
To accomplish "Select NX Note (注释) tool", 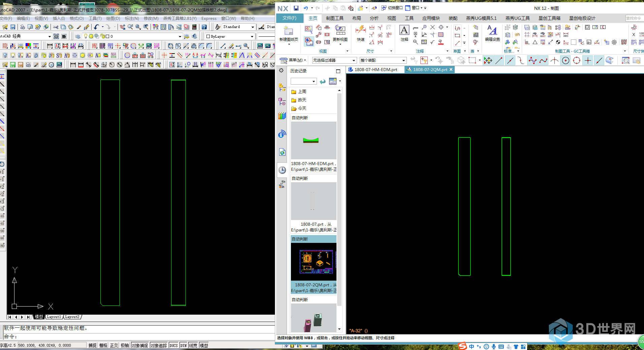I will click(404, 33).
